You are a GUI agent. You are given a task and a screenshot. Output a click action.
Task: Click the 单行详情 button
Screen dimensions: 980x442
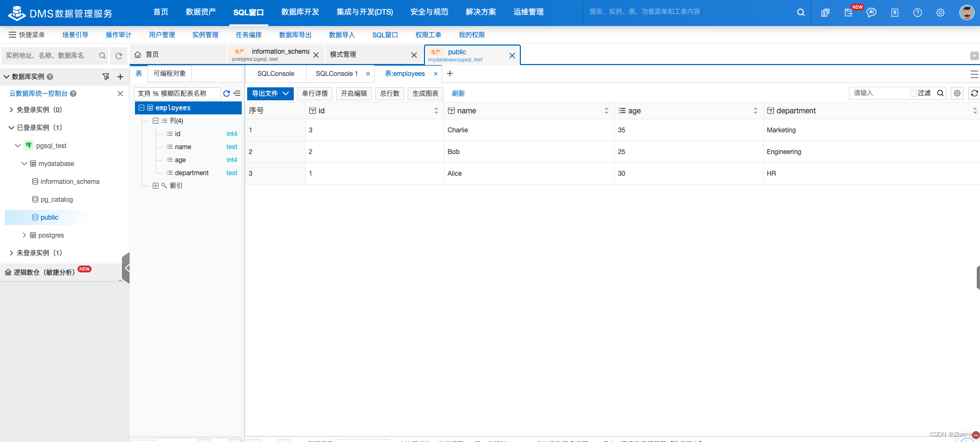pos(315,93)
